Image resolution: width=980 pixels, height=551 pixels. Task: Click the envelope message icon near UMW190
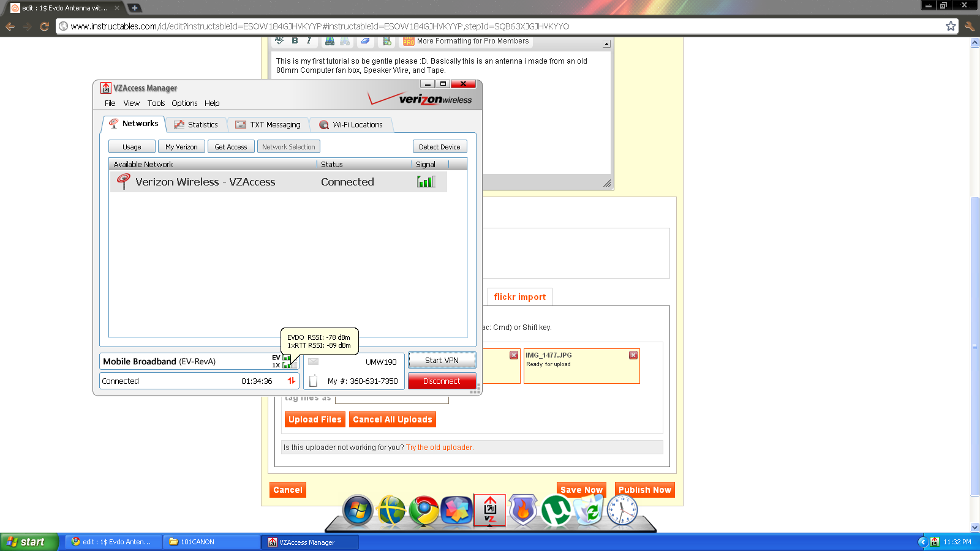coord(313,362)
